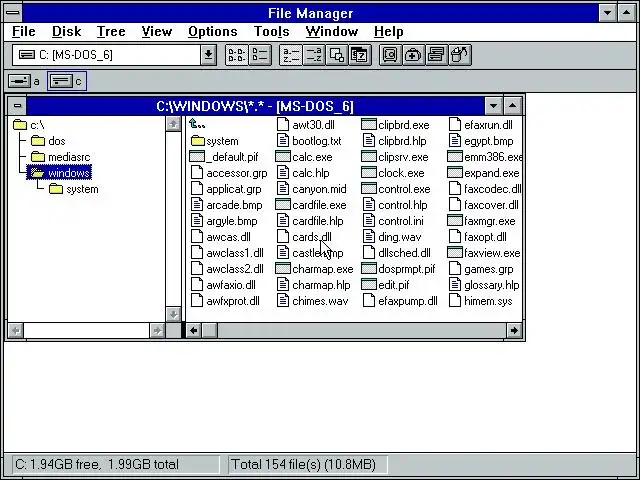Viewport: 640px width, 480px height.
Task: Select the ding.wav file icon
Action: point(369,237)
